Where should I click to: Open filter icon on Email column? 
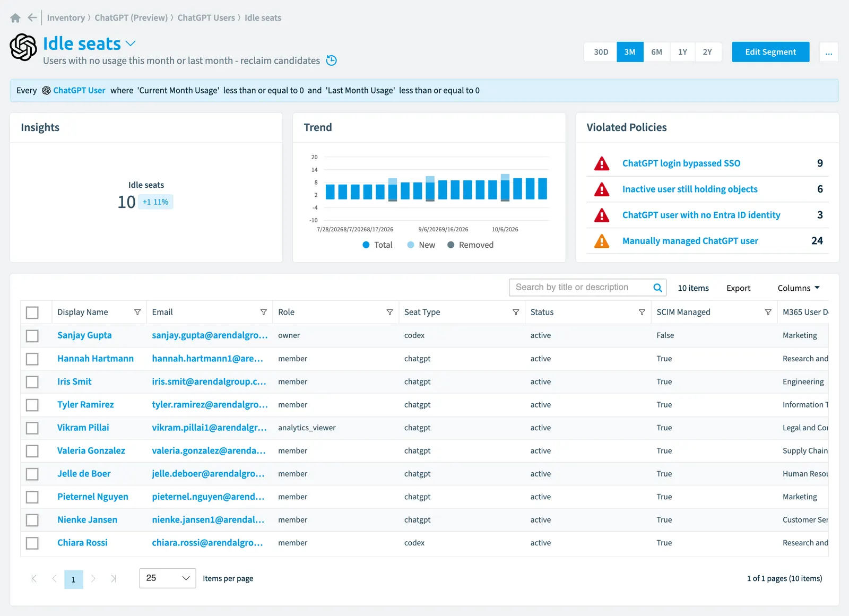[264, 312]
